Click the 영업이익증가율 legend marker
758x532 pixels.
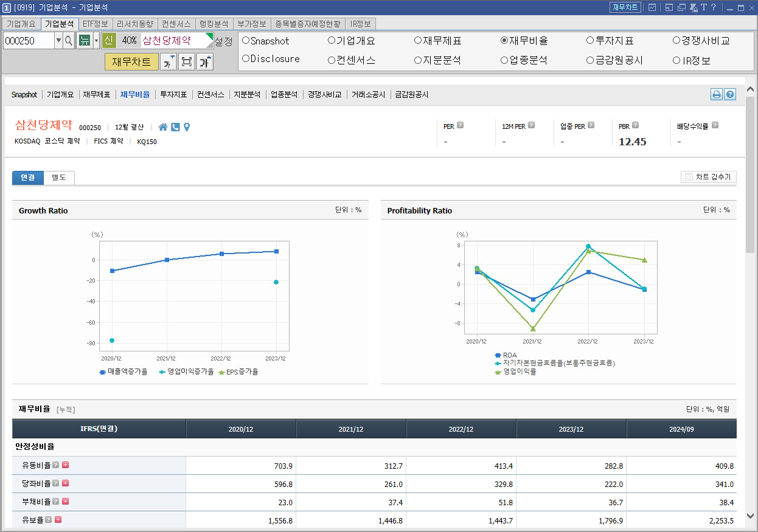click(x=162, y=371)
